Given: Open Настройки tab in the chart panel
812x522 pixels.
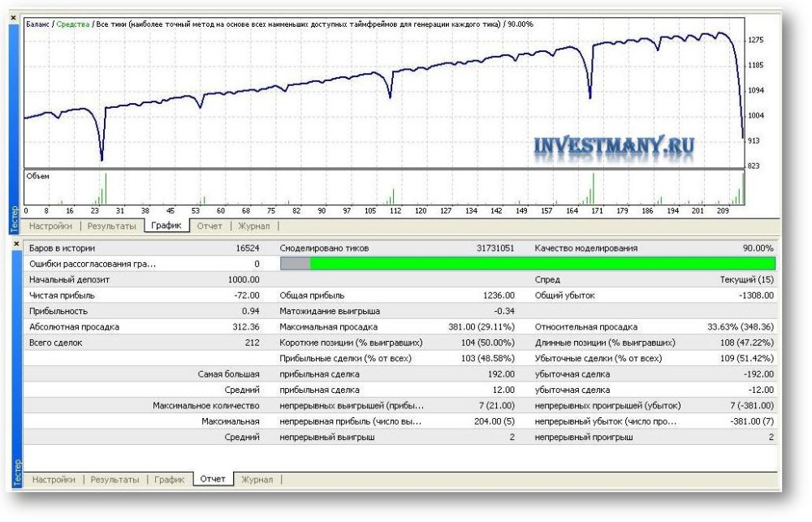Looking at the screenshot, I should coord(50,226).
